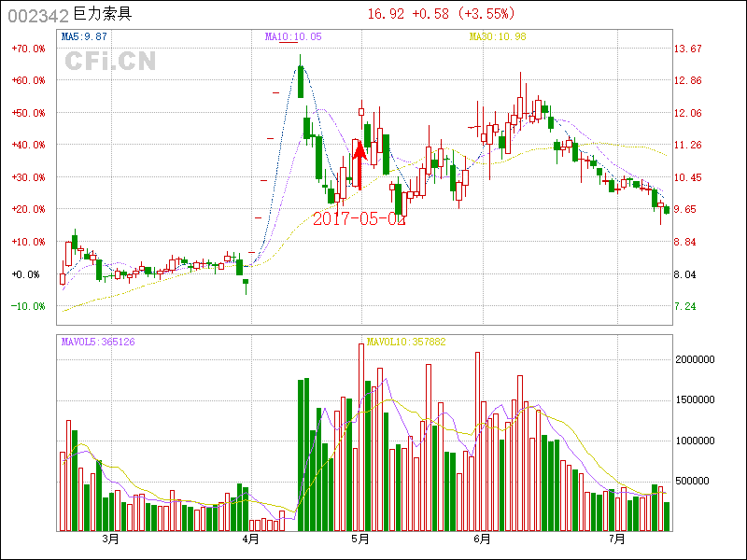The image size is (747, 560).
Task: Click the stock name 巨力索具
Action: pyautogui.click(x=103, y=14)
